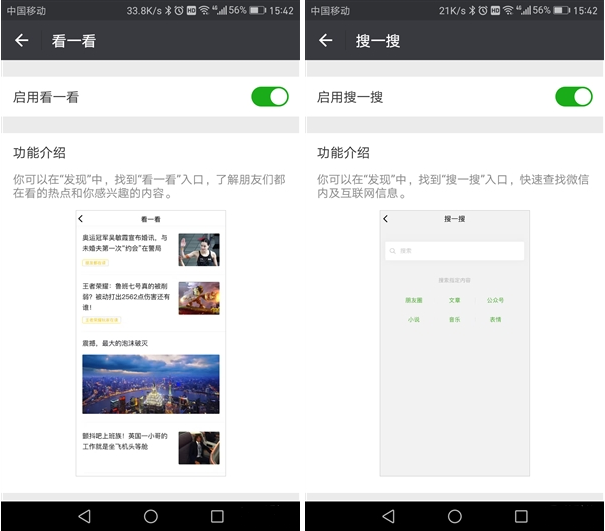
Task: Disable the 启用搜一搜 switch
Action: pos(574,96)
